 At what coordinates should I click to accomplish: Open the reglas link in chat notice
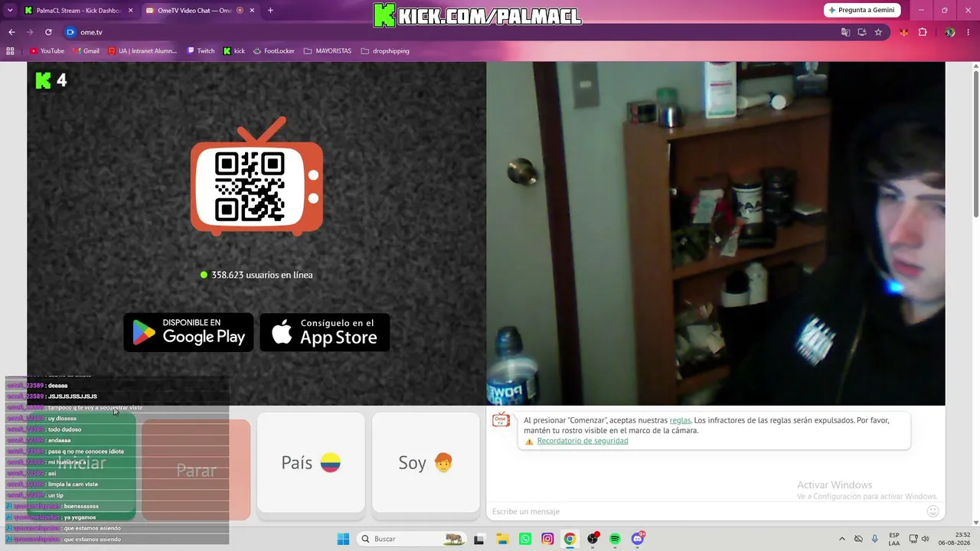coord(680,420)
